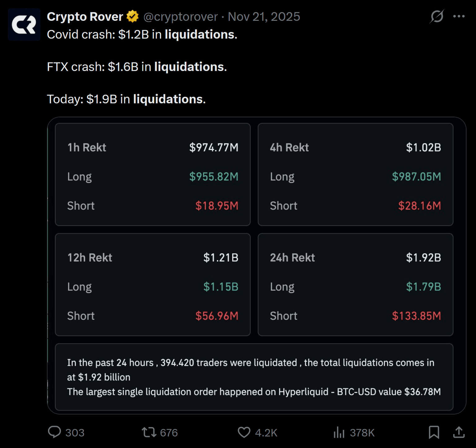Click the 4h Rekt liquidation card
This screenshot has width=476, height=448.
pyautogui.click(x=355, y=175)
